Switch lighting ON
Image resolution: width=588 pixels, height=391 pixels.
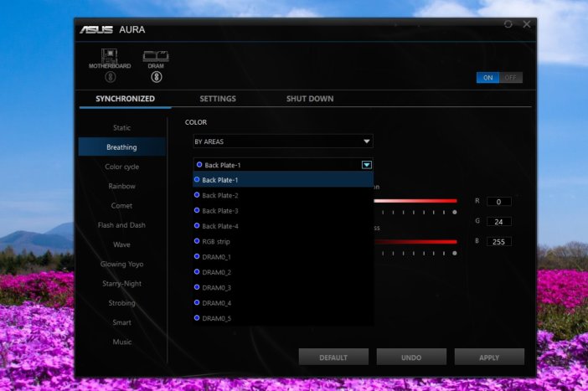(x=487, y=78)
